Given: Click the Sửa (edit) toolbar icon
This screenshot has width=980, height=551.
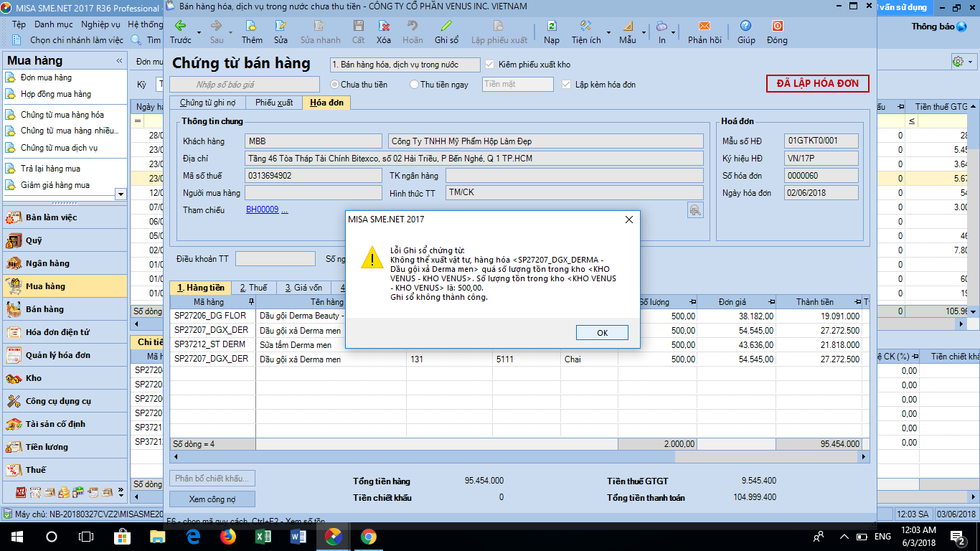Looking at the screenshot, I should coord(281,26).
